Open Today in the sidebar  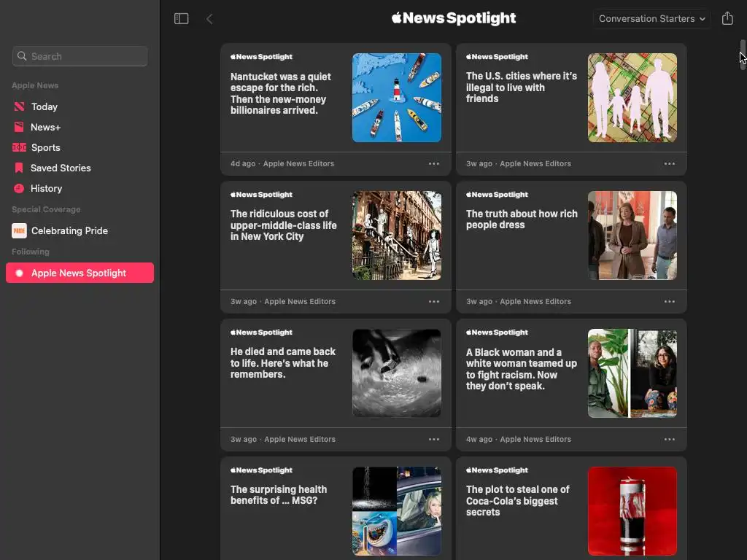pos(80,106)
